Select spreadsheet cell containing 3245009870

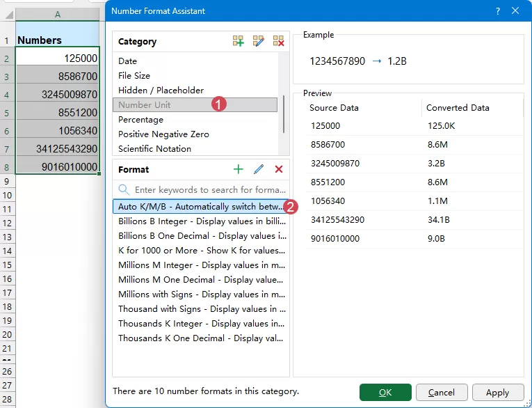pos(57,92)
